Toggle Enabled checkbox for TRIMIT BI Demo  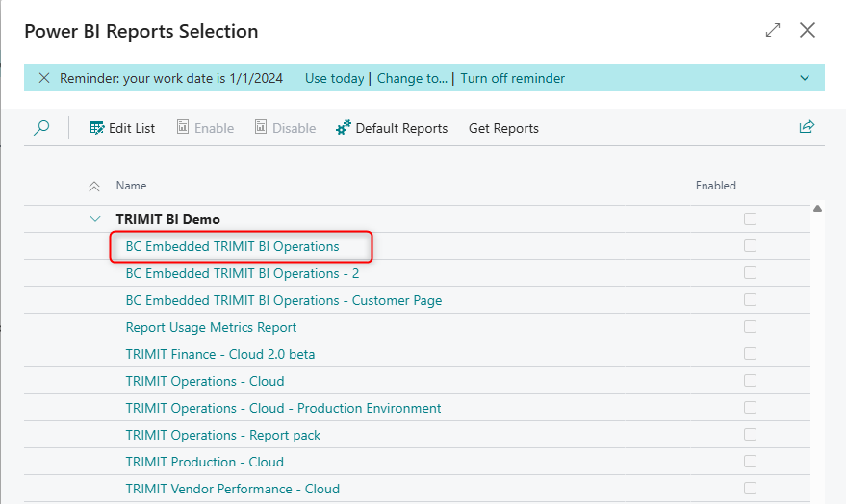pyautogui.click(x=750, y=219)
